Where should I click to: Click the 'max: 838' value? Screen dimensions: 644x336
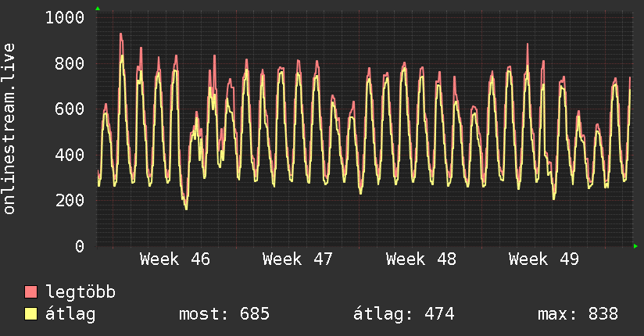pos(578,314)
